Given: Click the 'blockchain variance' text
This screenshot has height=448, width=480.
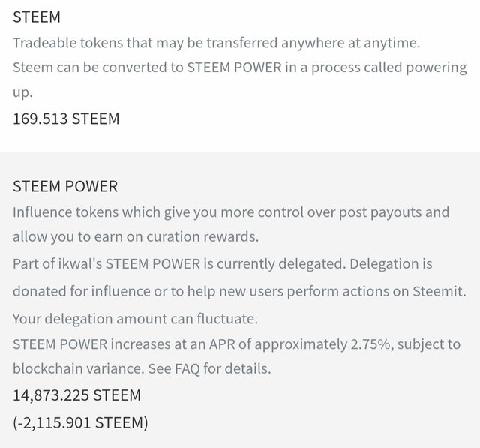Looking at the screenshot, I should 78,369.
